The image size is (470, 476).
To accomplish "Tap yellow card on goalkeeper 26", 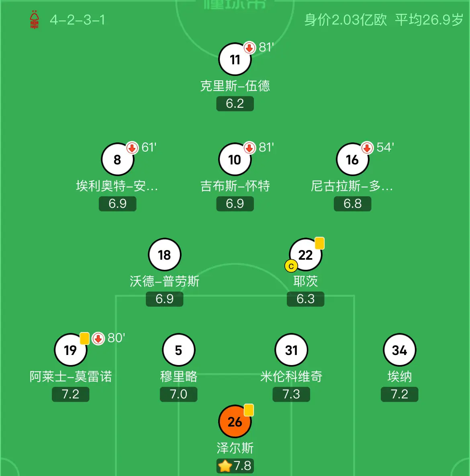I will click(x=249, y=410).
